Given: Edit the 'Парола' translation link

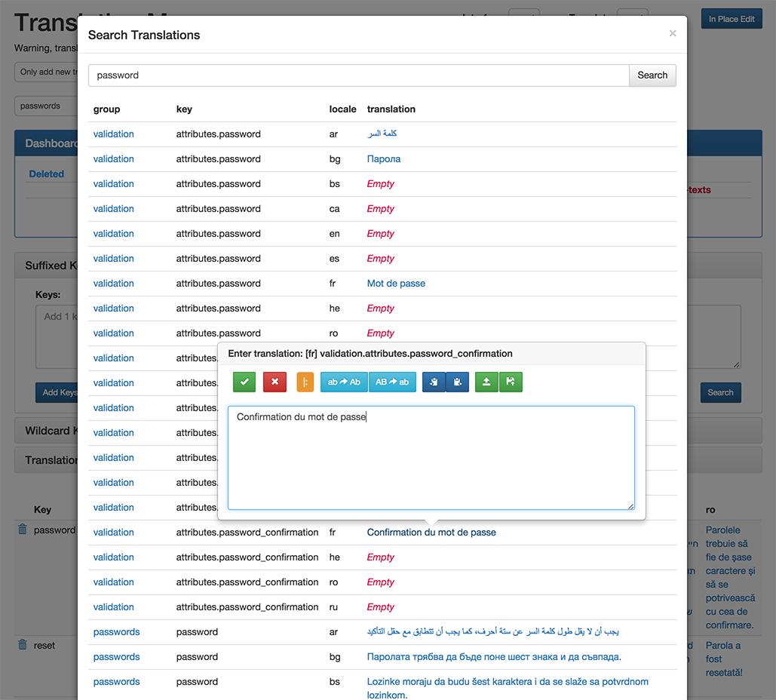Looking at the screenshot, I should (384, 159).
